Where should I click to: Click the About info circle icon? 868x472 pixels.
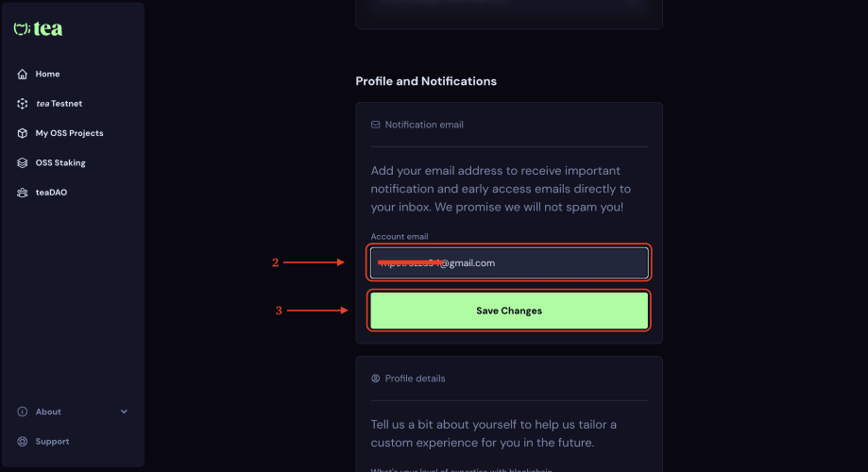pos(23,412)
